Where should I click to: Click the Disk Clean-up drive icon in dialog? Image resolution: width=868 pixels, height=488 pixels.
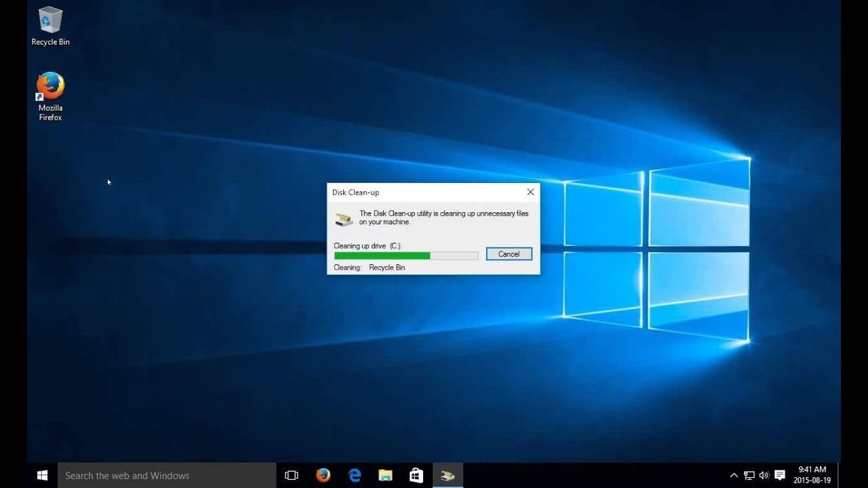[x=343, y=218]
